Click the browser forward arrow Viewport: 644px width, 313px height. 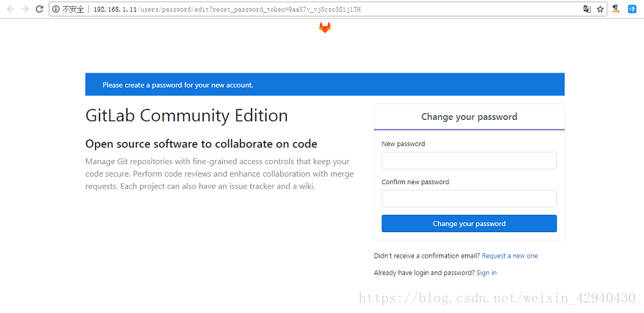pyautogui.click(x=25, y=9)
